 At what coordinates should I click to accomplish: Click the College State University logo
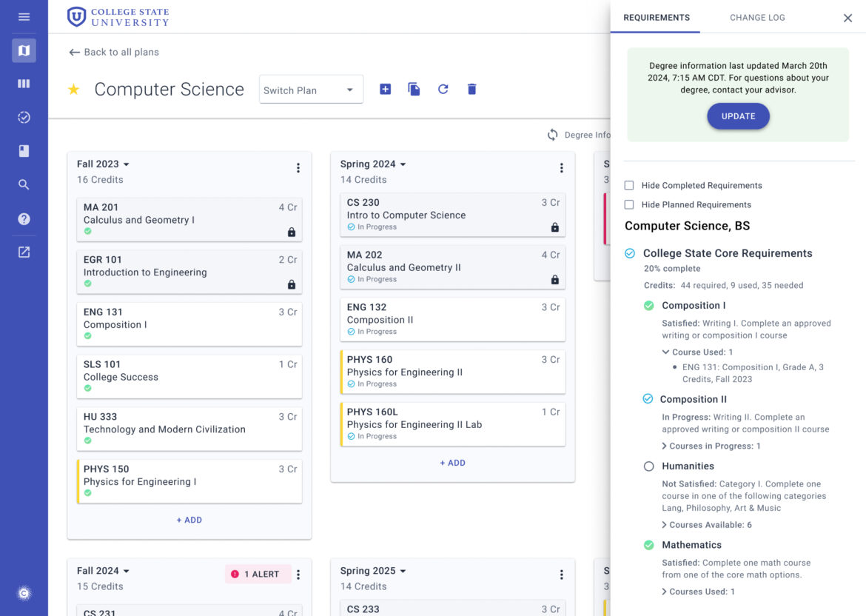[118, 17]
